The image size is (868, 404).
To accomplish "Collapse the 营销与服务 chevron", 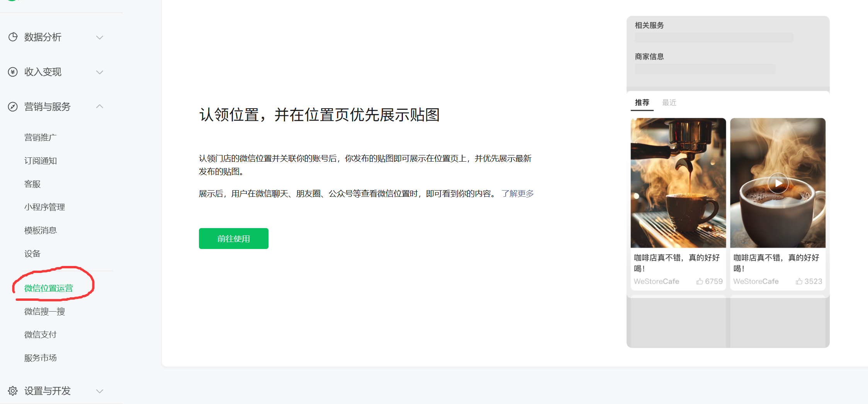I will coord(100,106).
